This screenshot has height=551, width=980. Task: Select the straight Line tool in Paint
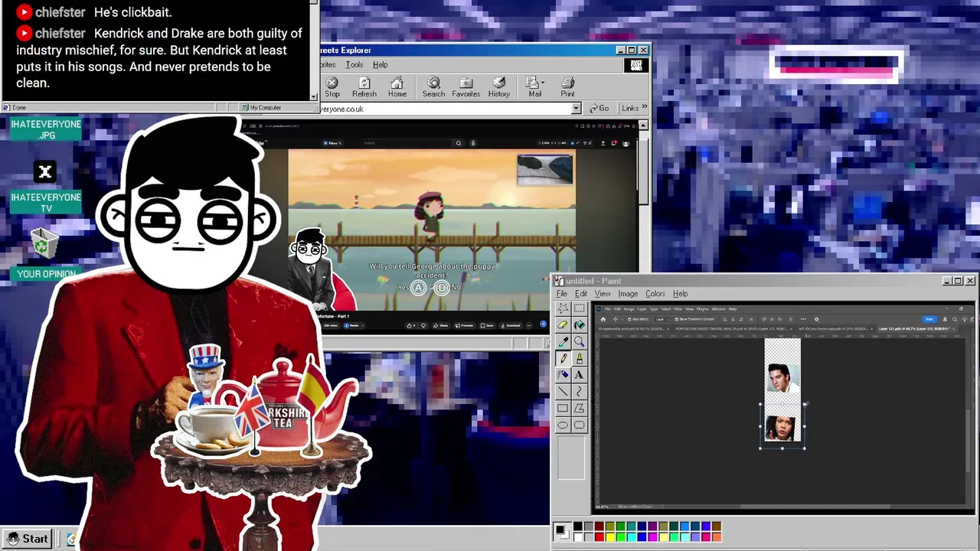[x=563, y=392]
